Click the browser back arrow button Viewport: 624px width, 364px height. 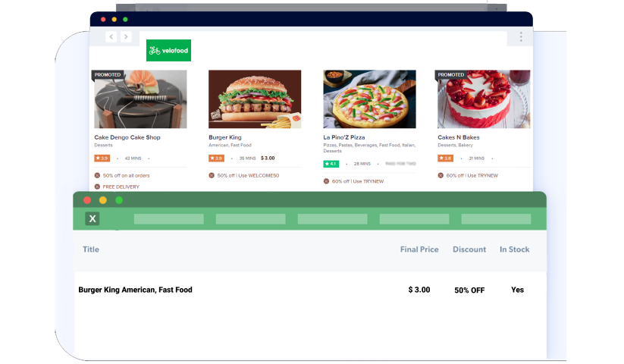coord(111,37)
